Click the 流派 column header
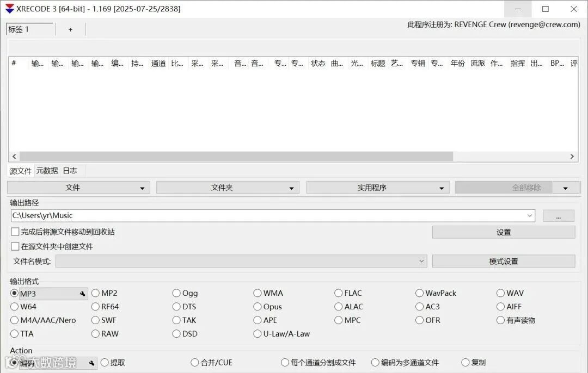Image resolution: width=588 pixels, height=373 pixels. coord(477,63)
